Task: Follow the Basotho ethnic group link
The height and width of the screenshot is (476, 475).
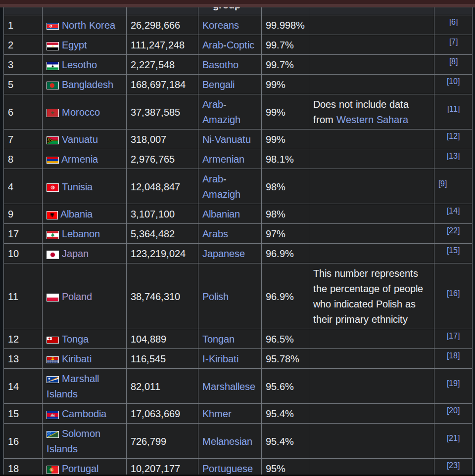Action: (220, 65)
